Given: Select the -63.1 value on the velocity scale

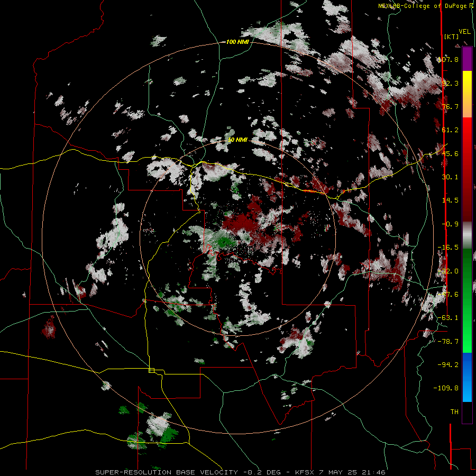Looking at the screenshot, I should tap(448, 318).
